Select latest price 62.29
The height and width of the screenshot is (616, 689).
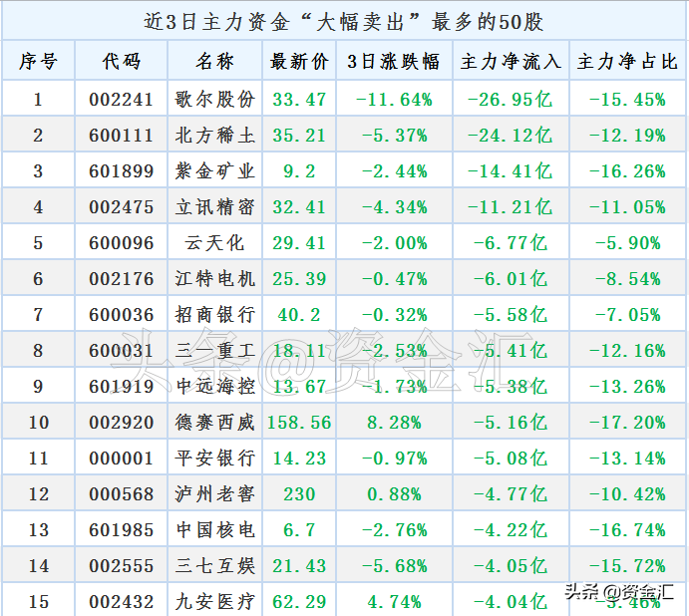click(x=299, y=602)
